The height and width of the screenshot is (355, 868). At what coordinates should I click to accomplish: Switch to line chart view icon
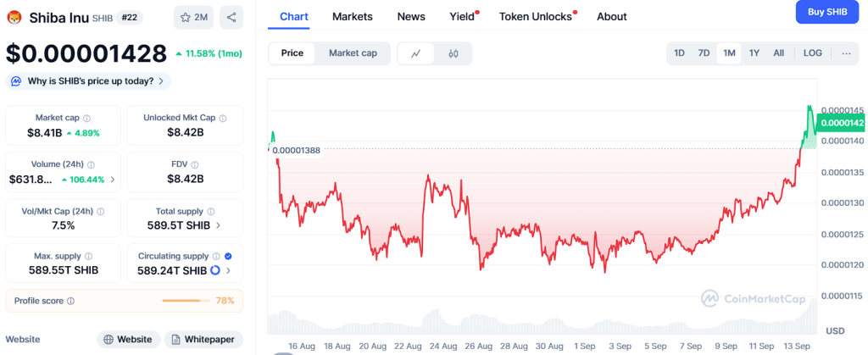point(415,53)
